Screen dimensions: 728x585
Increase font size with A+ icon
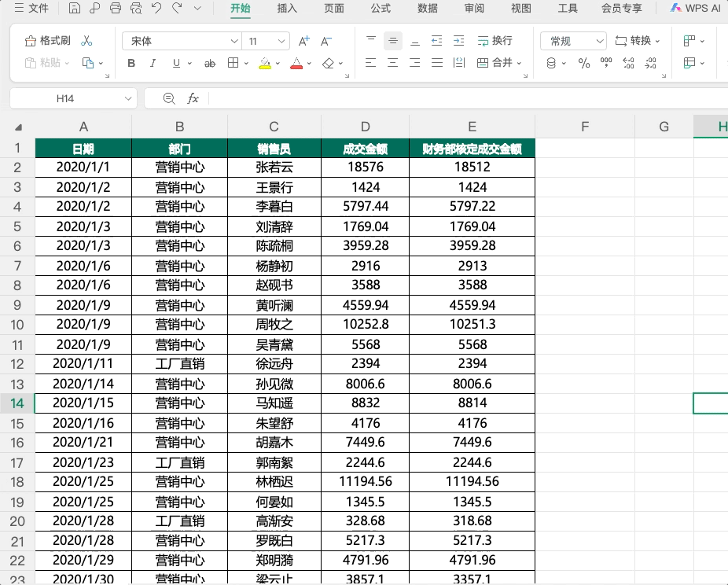tap(304, 42)
